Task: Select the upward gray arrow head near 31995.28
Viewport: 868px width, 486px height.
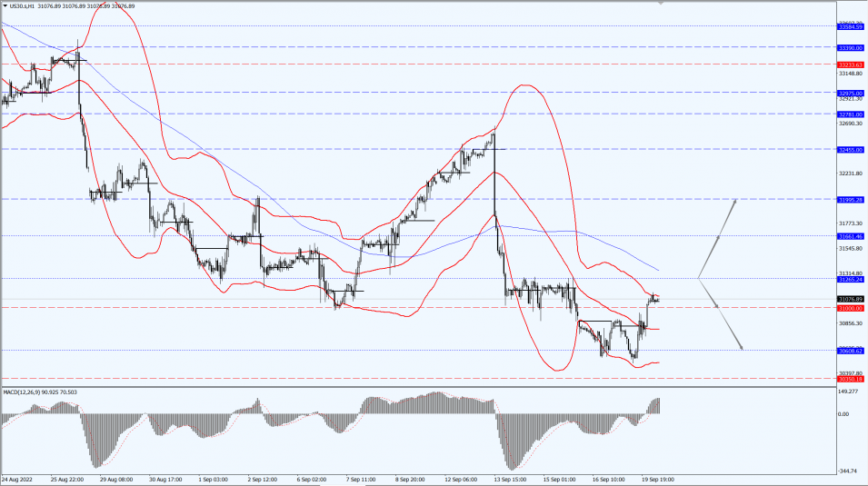Action: [735, 202]
